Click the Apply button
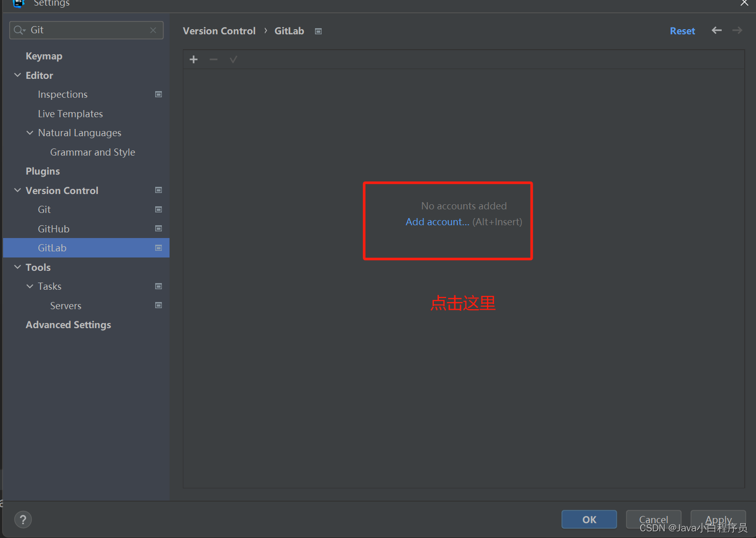This screenshot has height=538, width=756. [x=718, y=520]
